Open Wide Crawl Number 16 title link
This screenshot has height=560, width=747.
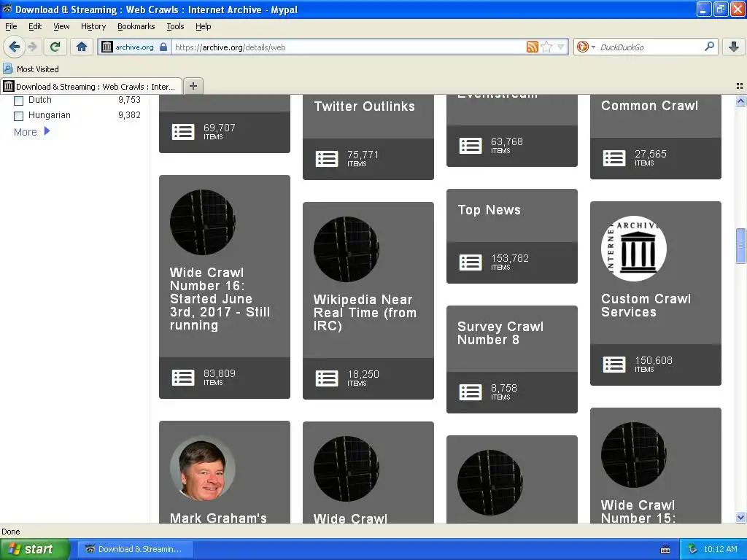(220, 298)
